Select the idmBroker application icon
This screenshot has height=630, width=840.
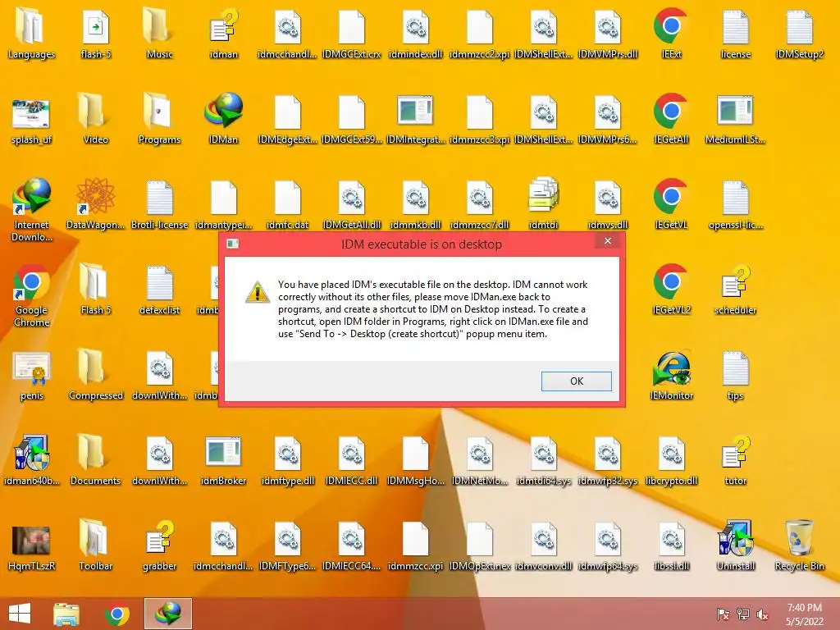click(223, 452)
